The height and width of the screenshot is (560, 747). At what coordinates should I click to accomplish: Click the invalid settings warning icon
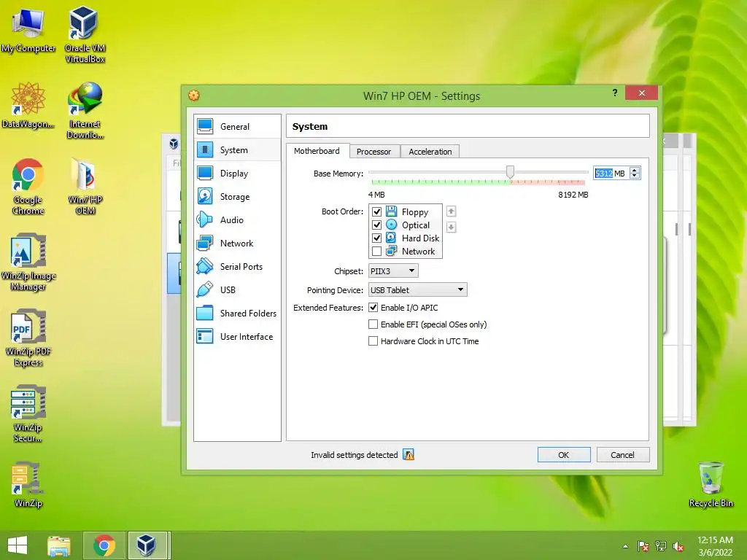pyautogui.click(x=409, y=455)
